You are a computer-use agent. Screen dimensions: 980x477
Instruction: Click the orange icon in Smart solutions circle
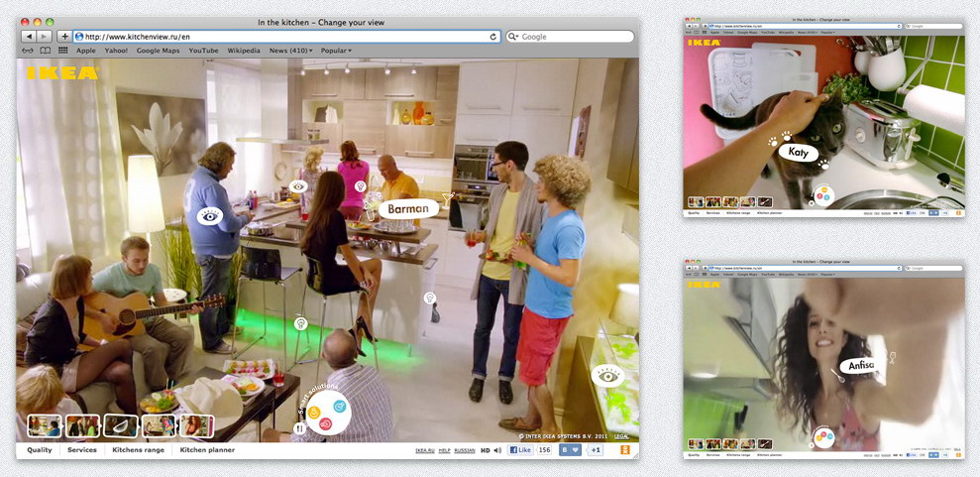[314, 412]
